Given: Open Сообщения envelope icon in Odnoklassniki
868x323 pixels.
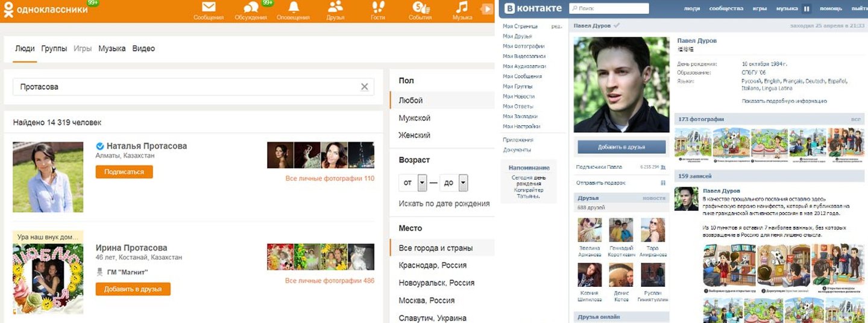Looking at the screenshot, I should [x=209, y=7].
